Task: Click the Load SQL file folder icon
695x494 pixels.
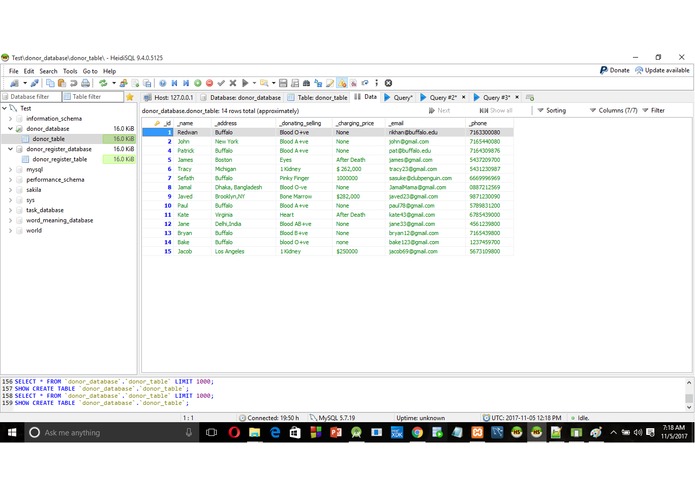Action: [264, 83]
